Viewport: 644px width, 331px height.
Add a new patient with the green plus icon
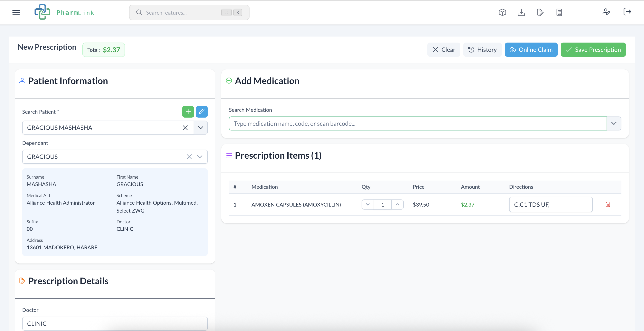(188, 112)
